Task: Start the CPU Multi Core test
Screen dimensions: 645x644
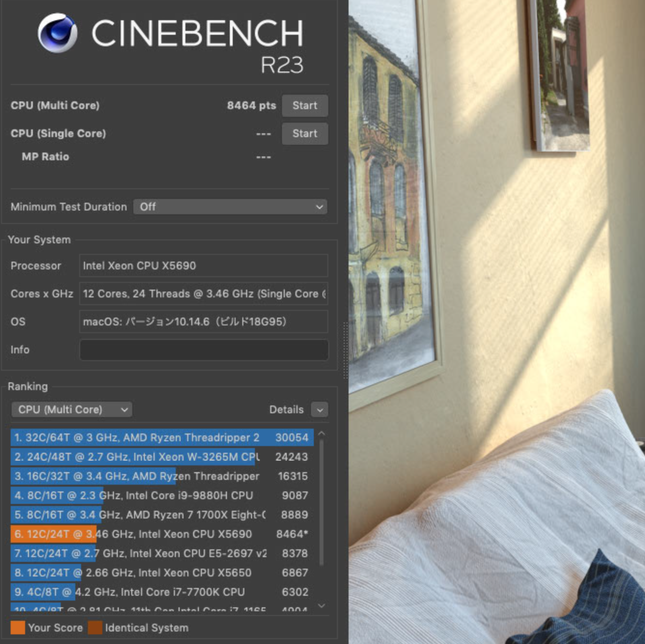Action: point(305,106)
